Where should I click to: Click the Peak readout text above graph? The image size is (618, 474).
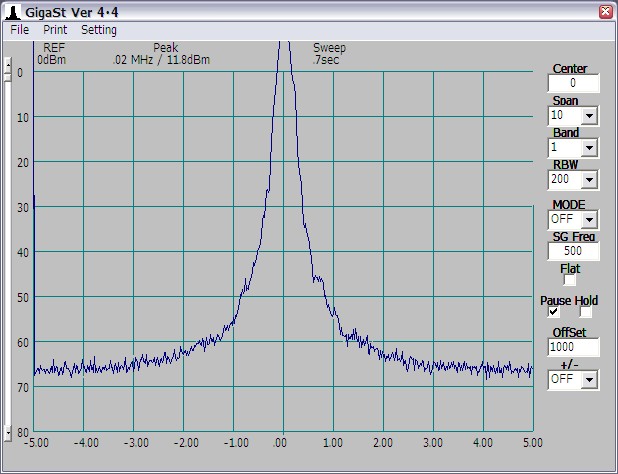pyautogui.click(x=162, y=59)
